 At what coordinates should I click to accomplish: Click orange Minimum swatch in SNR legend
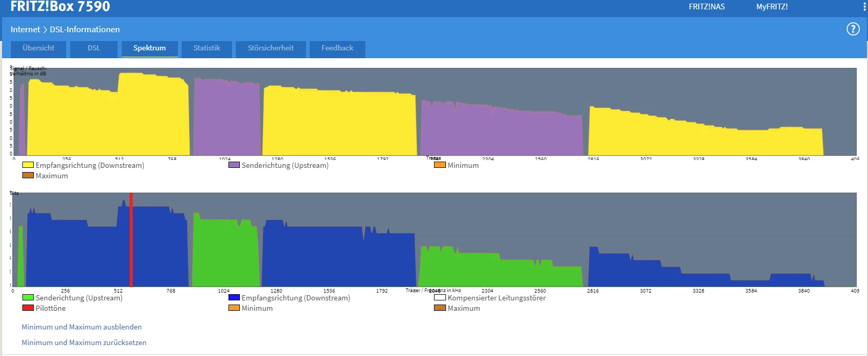pos(440,165)
